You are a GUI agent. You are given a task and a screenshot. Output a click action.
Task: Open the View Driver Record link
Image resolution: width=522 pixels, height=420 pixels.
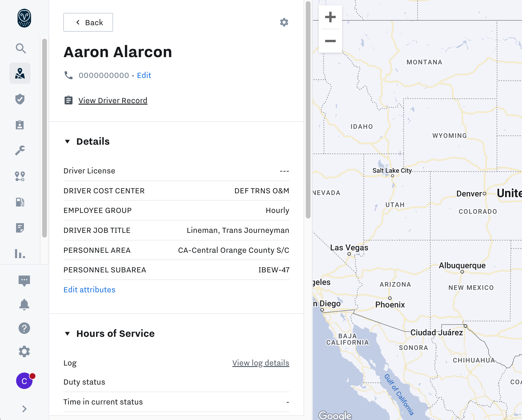(113, 100)
